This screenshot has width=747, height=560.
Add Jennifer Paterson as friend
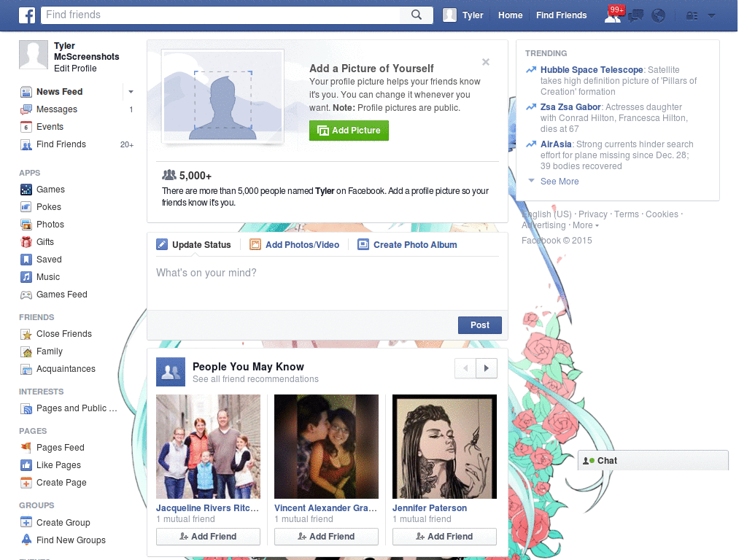pos(444,537)
